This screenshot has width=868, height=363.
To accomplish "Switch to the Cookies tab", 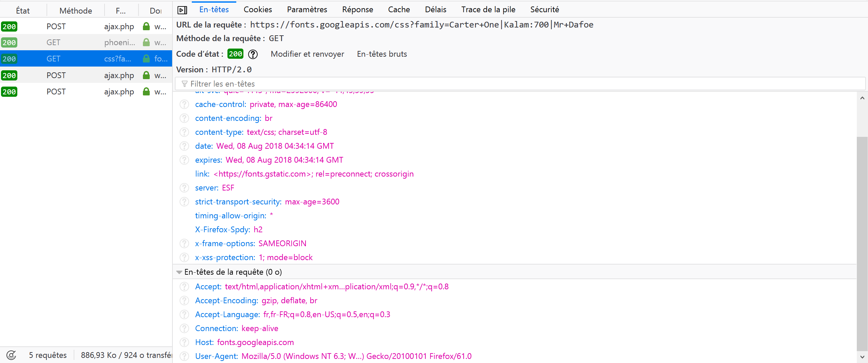I will pyautogui.click(x=258, y=10).
